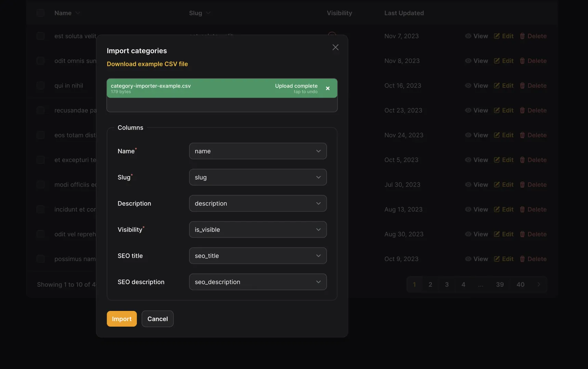Open the Name column mapping dropdown
The width and height of the screenshot is (588, 369).
(x=258, y=151)
